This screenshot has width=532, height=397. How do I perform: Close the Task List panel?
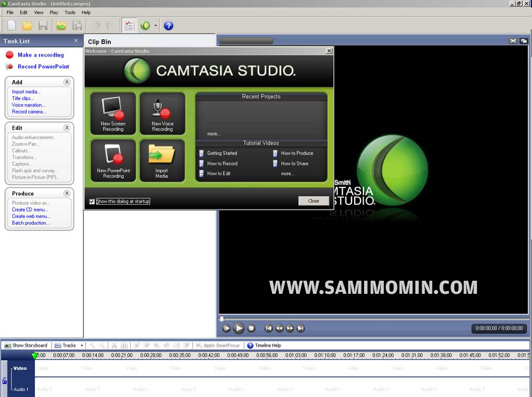[76, 40]
